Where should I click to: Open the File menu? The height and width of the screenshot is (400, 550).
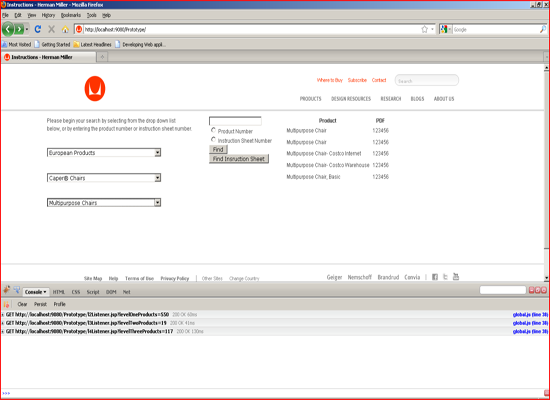[x=5, y=15]
